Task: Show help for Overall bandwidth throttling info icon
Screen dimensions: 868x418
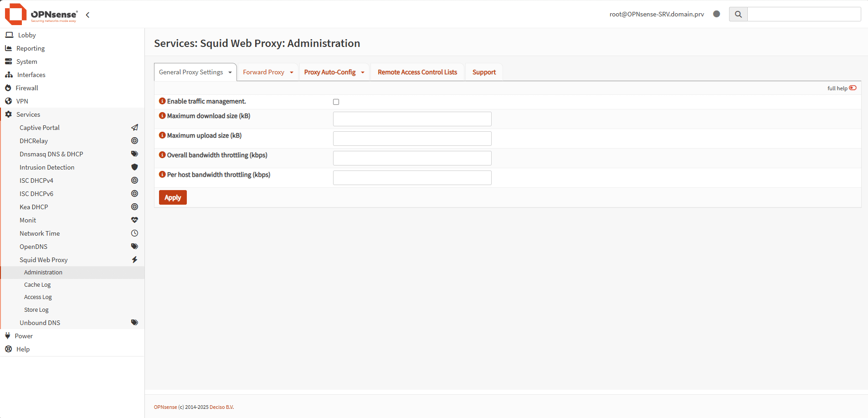Action: [162, 155]
